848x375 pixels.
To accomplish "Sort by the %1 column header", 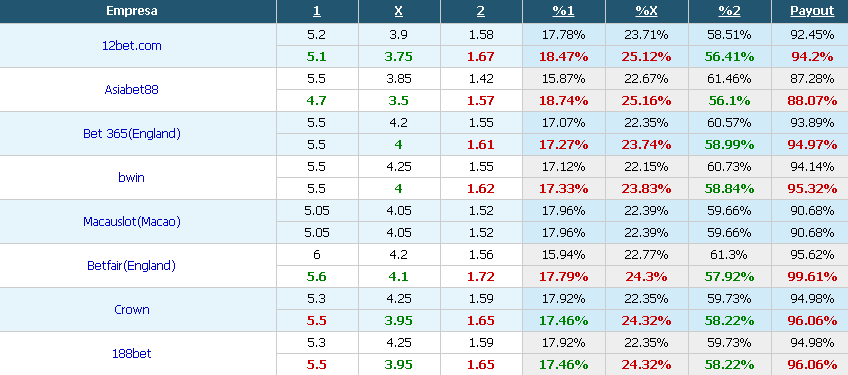I will [x=564, y=11].
